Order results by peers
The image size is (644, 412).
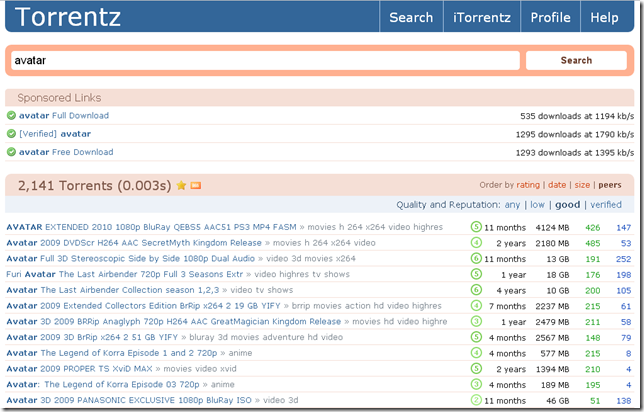610,185
